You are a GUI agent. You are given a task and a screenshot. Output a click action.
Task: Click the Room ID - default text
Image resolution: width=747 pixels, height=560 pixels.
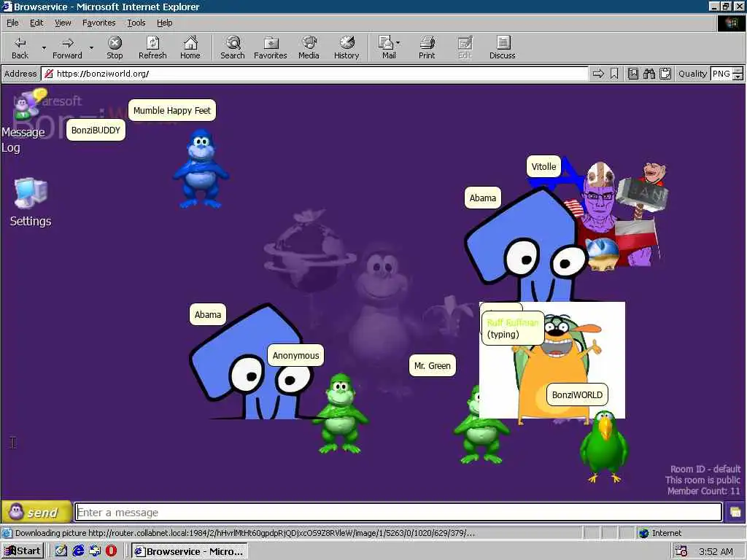pos(705,469)
